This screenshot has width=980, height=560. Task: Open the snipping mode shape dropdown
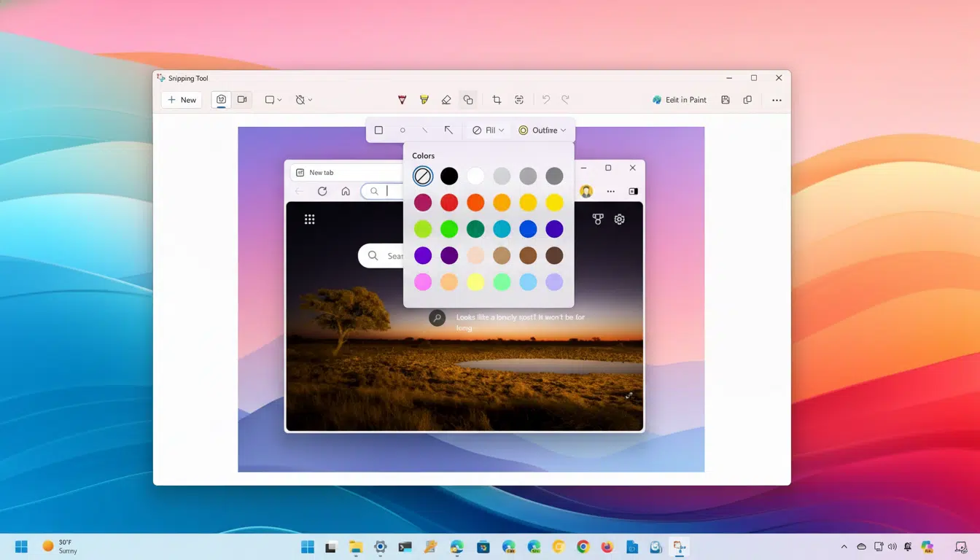point(273,100)
